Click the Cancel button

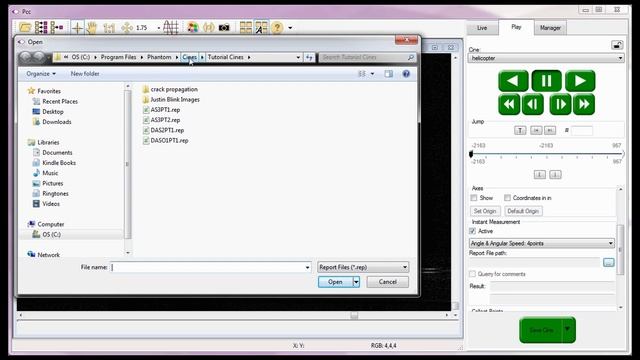387,282
